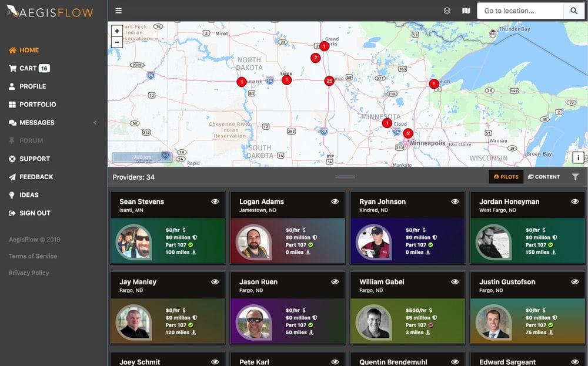This screenshot has width=588, height=366.
Task: Click the map attribution info icon
Action: click(x=579, y=157)
